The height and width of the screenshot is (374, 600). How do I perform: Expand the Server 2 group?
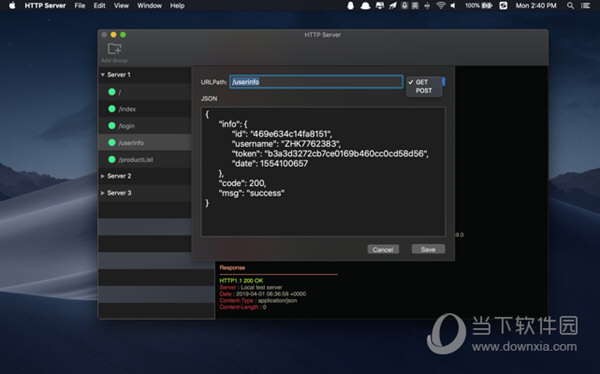(x=103, y=176)
